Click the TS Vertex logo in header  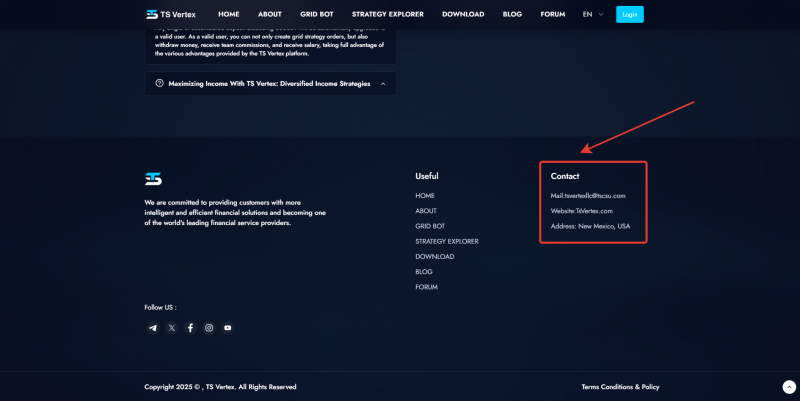[170, 14]
